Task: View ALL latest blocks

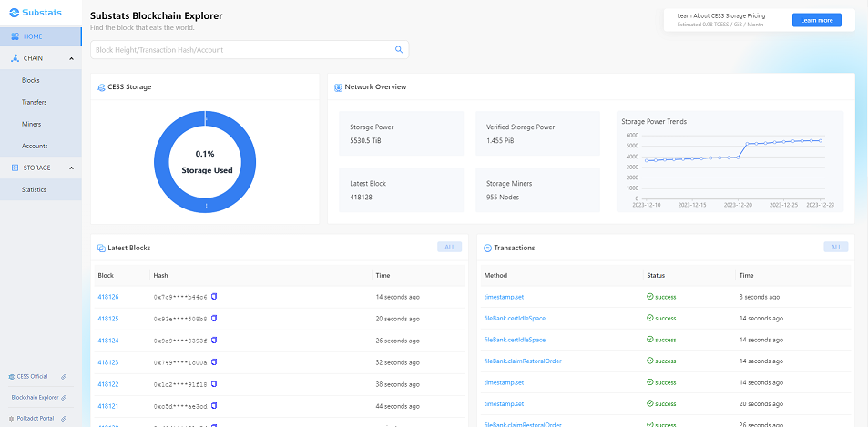Action: 450,248
